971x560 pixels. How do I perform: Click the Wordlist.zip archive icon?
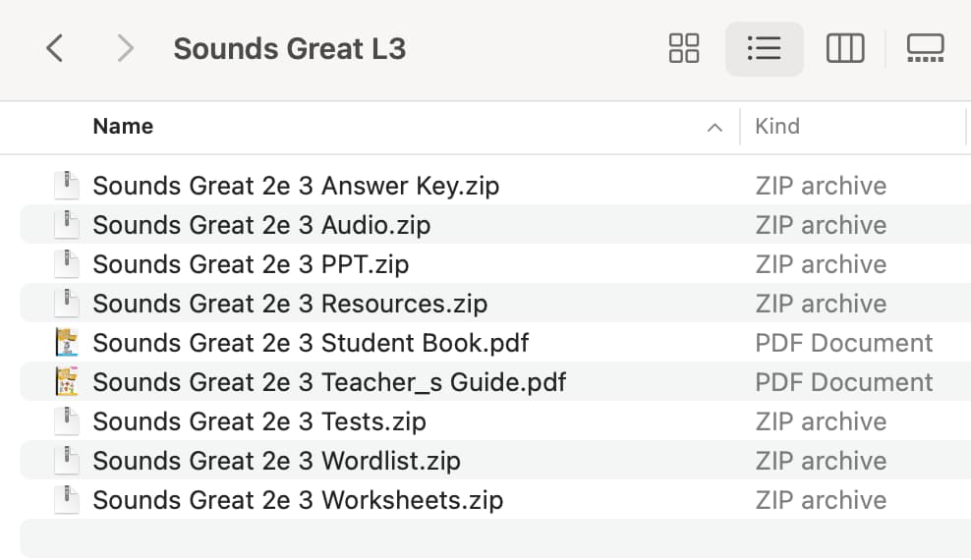(x=67, y=461)
